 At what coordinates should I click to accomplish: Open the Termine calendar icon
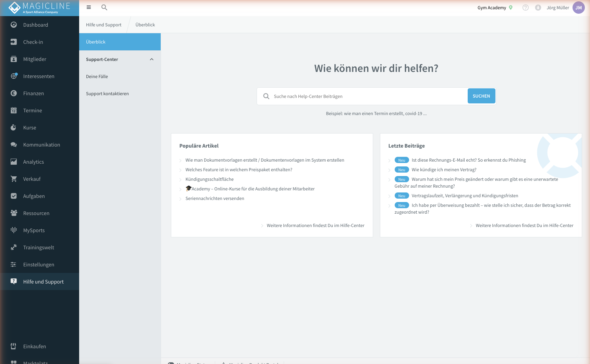tap(14, 110)
